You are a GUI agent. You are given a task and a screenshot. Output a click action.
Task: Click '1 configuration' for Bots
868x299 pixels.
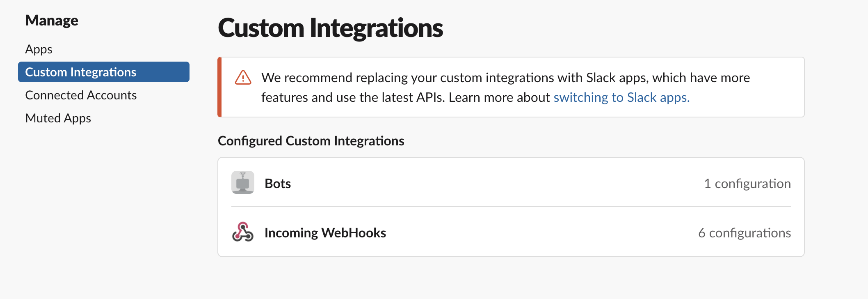tap(747, 184)
